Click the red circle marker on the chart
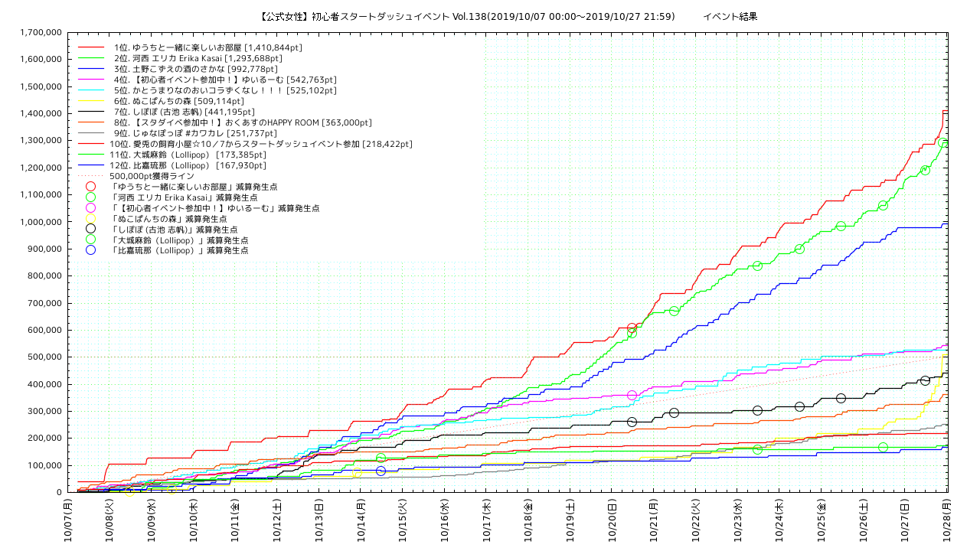980x551 pixels. point(632,328)
